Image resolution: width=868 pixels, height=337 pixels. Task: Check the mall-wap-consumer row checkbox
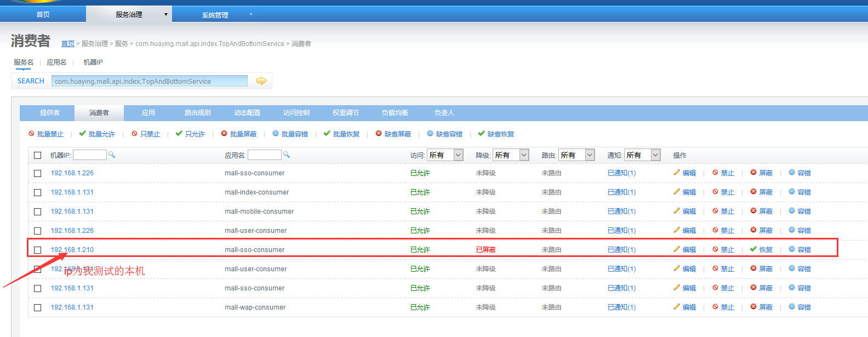[x=38, y=307]
